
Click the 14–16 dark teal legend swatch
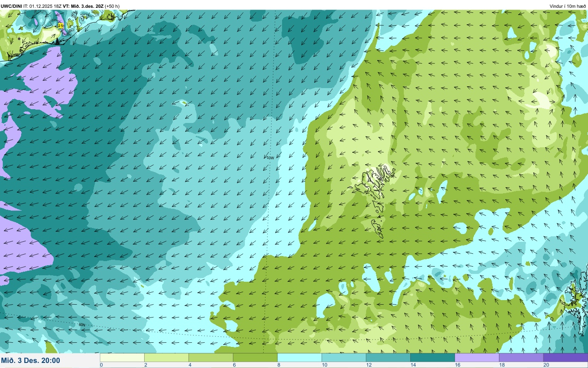pos(432,357)
